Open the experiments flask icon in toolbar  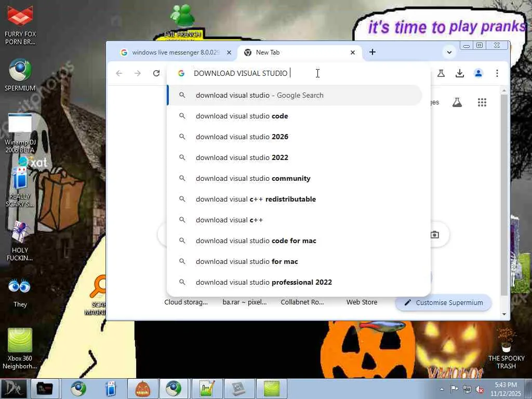coord(441,73)
